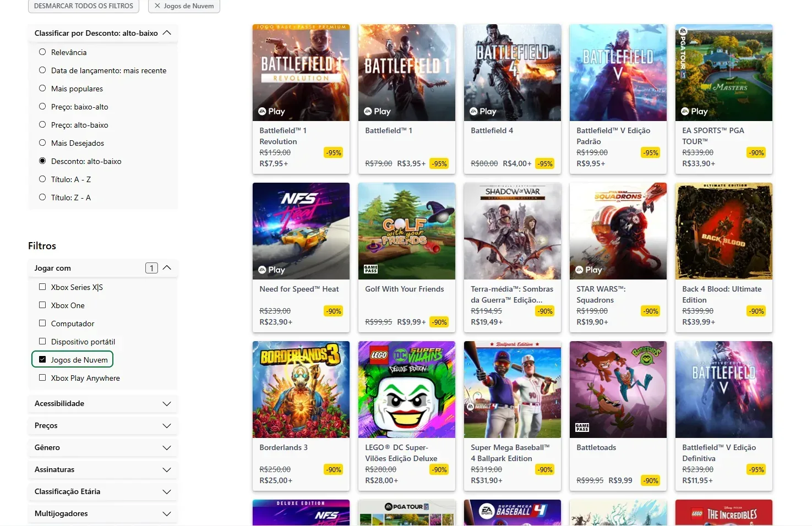The height and width of the screenshot is (526, 812).
Task: Open EA SPORTS PGA TOUR Masters cover
Action: [724, 73]
